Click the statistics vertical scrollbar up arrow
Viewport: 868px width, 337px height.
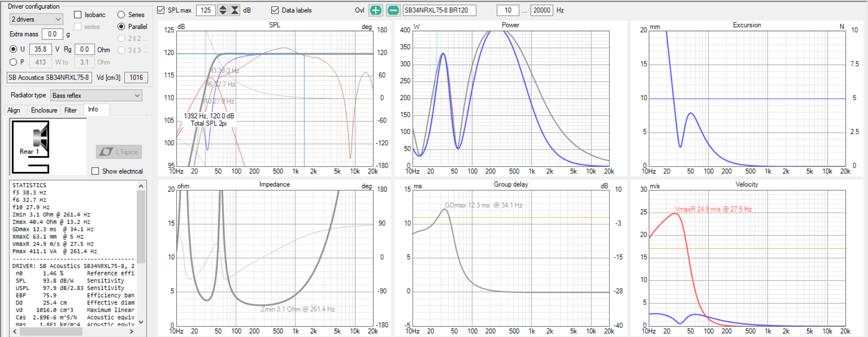pos(141,186)
